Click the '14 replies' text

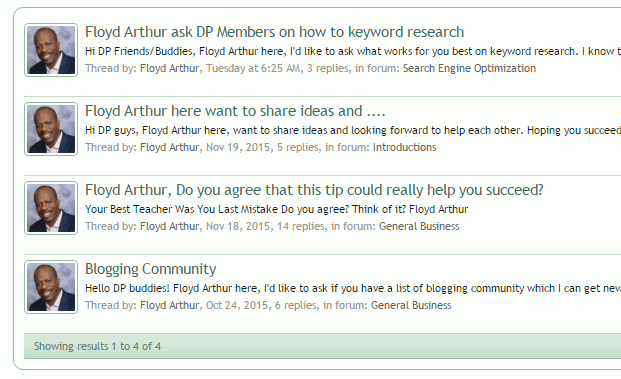click(x=301, y=227)
